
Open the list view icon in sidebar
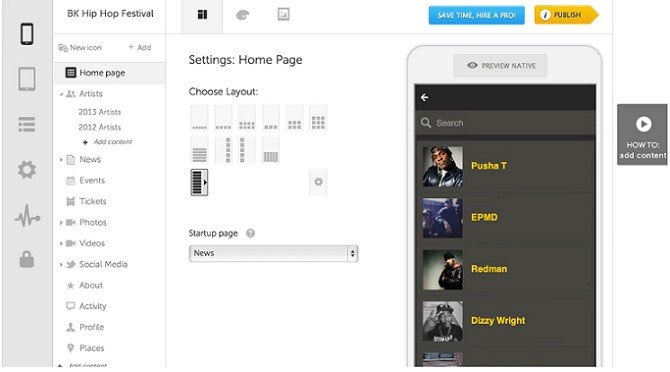(26, 124)
